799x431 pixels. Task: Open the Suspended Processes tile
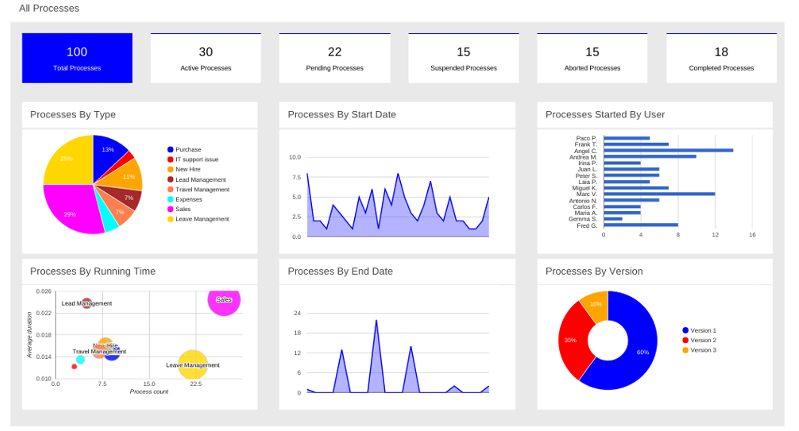click(x=463, y=58)
